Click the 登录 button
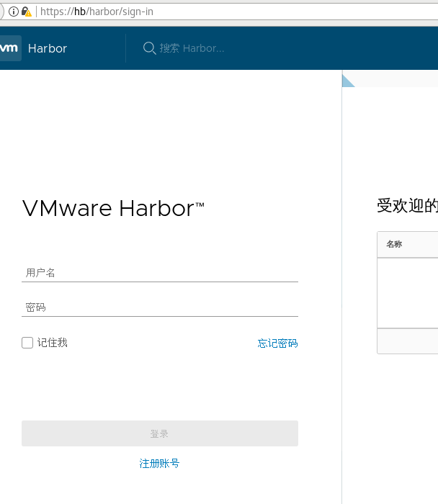This screenshot has width=438, height=504. click(x=160, y=433)
